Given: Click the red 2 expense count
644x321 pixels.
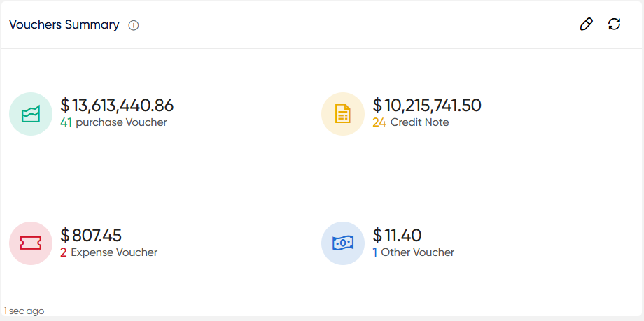Looking at the screenshot, I should coord(63,252).
